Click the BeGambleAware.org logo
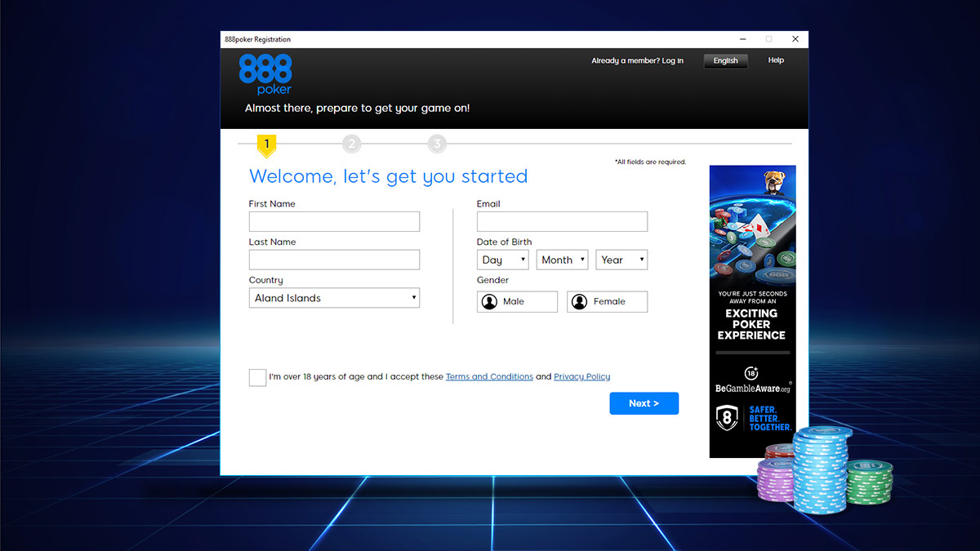980x551 pixels. [x=751, y=388]
